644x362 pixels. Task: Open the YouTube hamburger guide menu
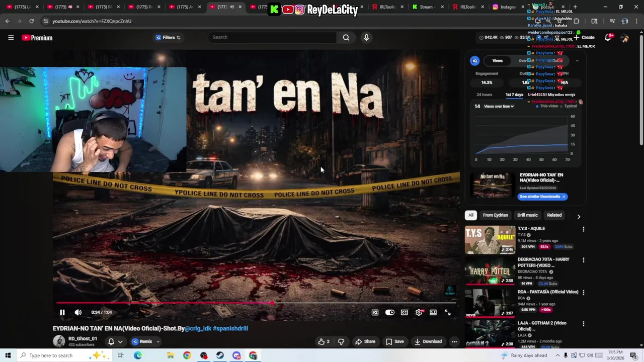(x=11, y=38)
